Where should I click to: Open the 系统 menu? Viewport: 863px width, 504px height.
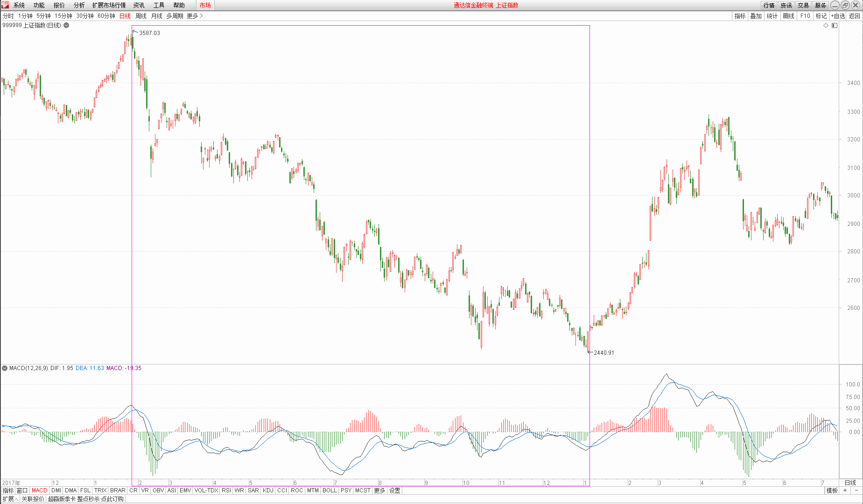click(x=19, y=5)
